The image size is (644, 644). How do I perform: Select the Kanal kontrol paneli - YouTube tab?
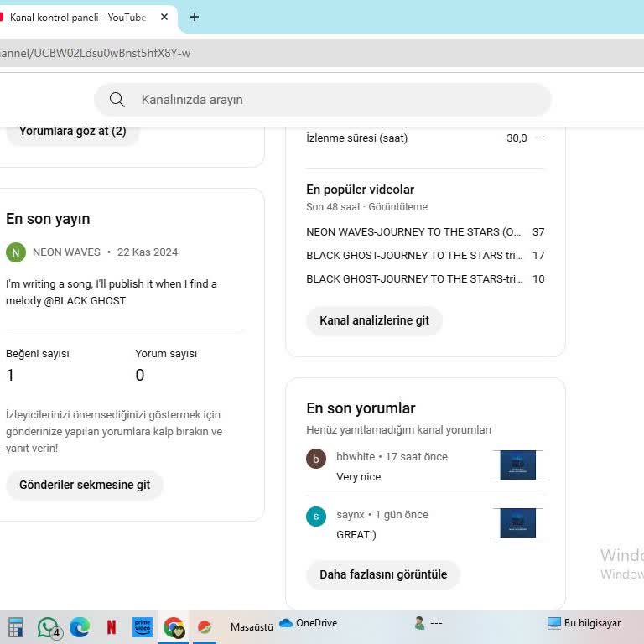coord(78,18)
